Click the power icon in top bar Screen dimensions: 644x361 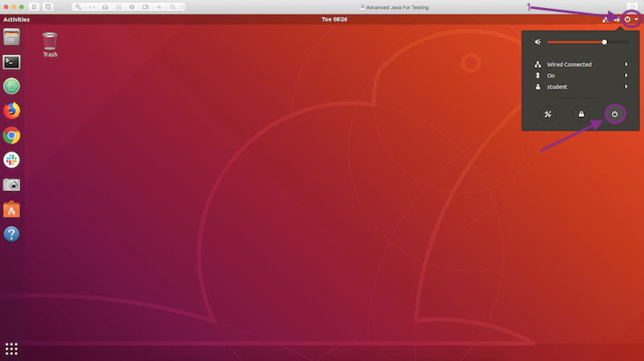pyautogui.click(x=627, y=19)
